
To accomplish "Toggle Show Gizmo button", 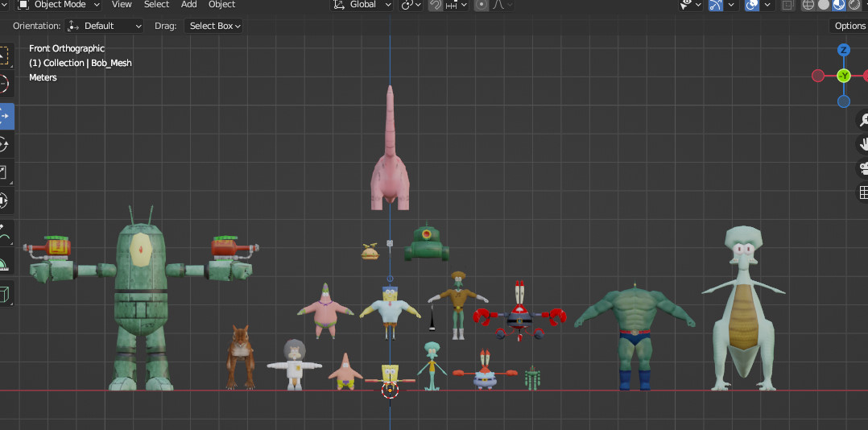I will [716, 5].
